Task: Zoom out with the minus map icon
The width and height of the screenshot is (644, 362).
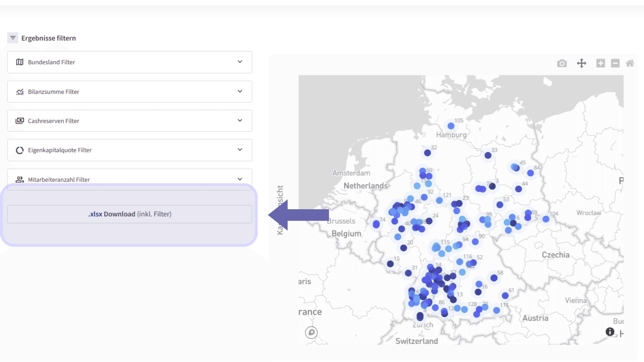Action: (x=615, y=63)
